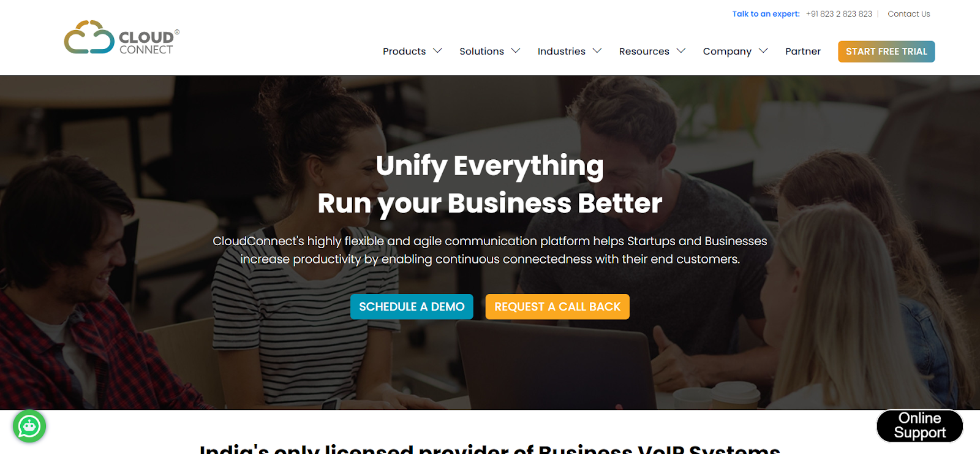Open the Company menu
980x454 pixels.
coord(727,51)
